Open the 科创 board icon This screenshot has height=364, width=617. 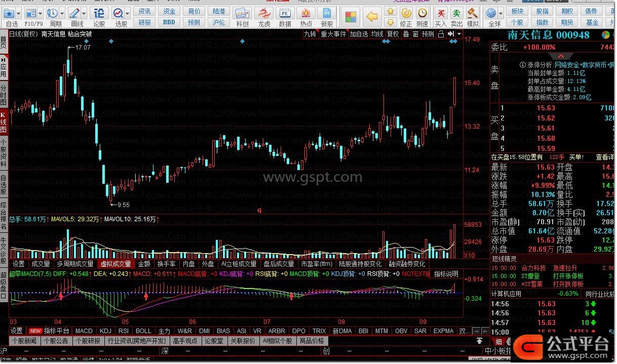pos(242,14)
